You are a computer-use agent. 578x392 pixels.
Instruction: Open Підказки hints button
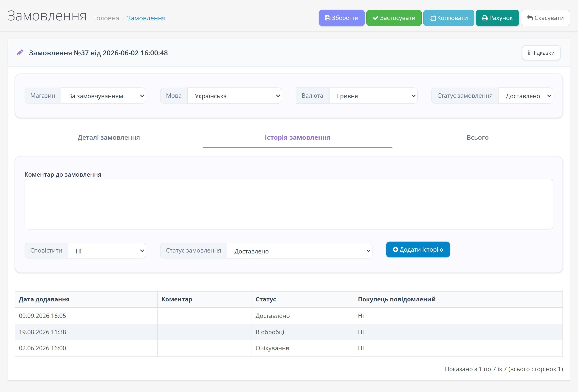[541, 53]
